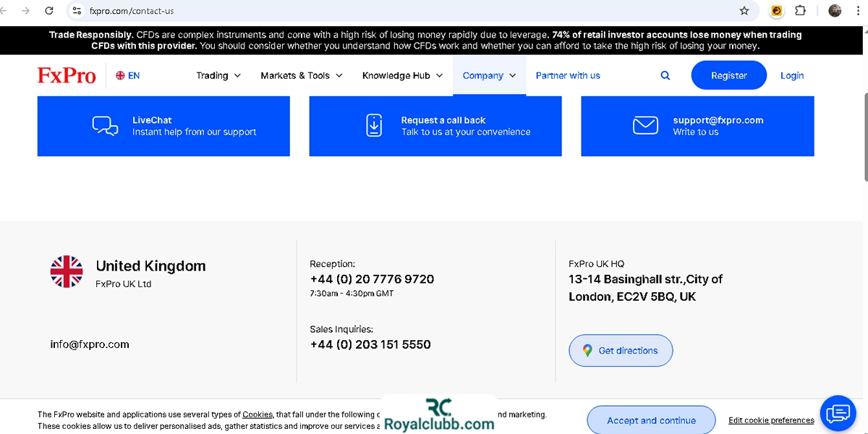Click the United Kingdom flag icon
Viewport: 868px width, 434px height.
pyautogui.click(x=67, y=272)
